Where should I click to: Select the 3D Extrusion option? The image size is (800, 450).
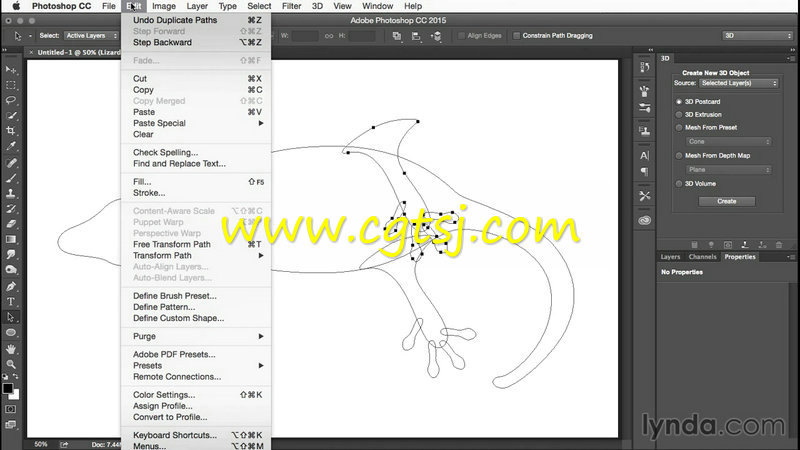pyautogui.click(x=679, y=114)
